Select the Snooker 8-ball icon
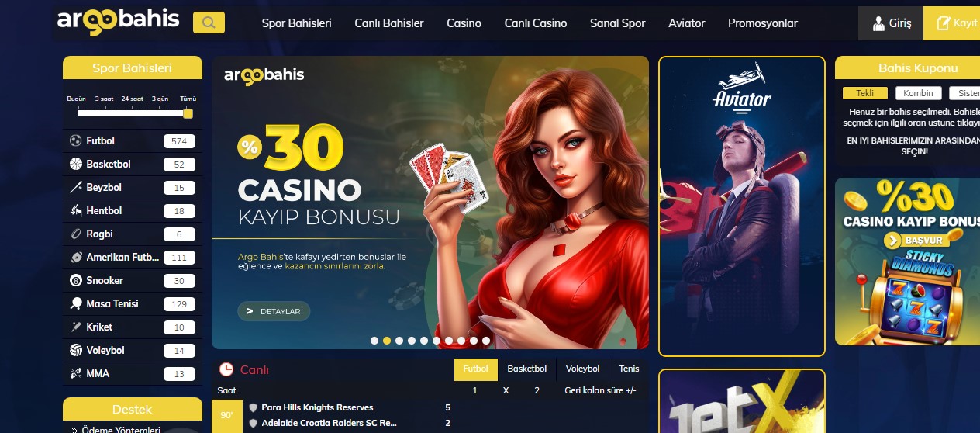Screen dimensions: 980x433 coord(76,281)
